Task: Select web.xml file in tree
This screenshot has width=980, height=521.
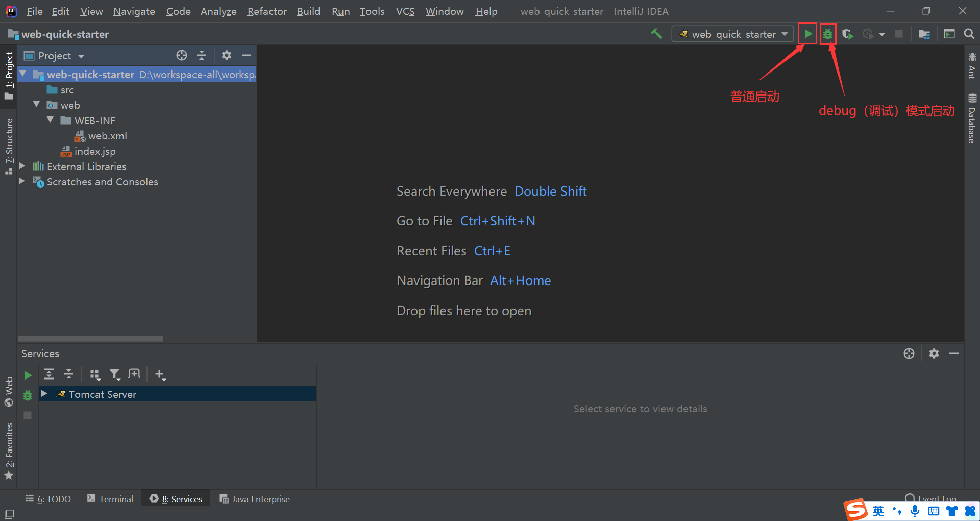Action: 101,136
